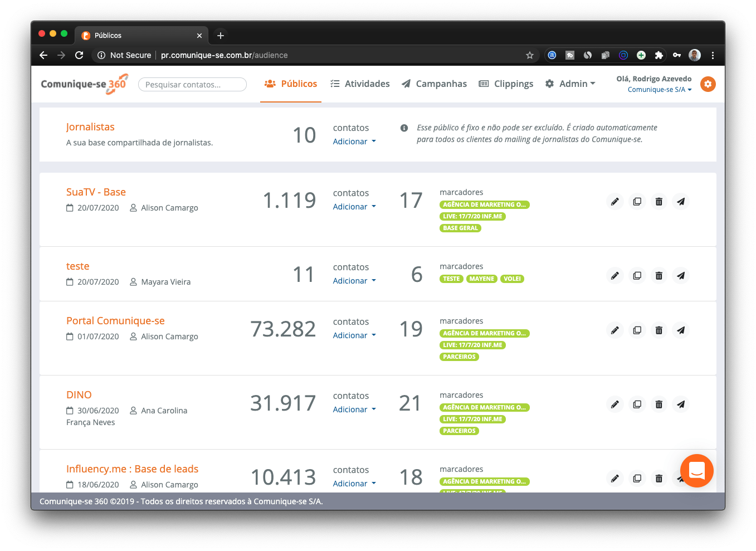Viewport: 756px width, 551px height.
Task: Click the TESTE tag on teste audience
Action: pyautogui.click(x=451, y=279)
